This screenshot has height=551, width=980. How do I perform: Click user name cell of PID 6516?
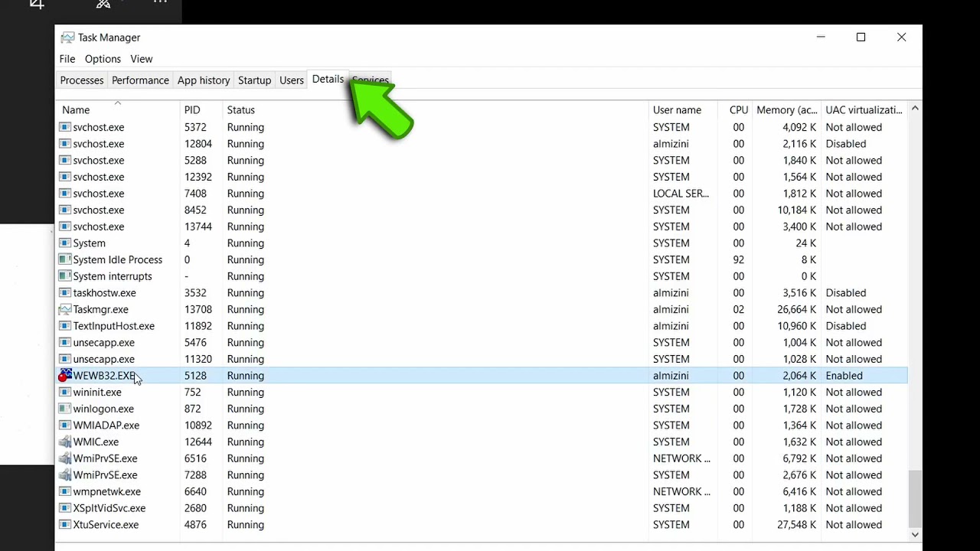point(681,458)
